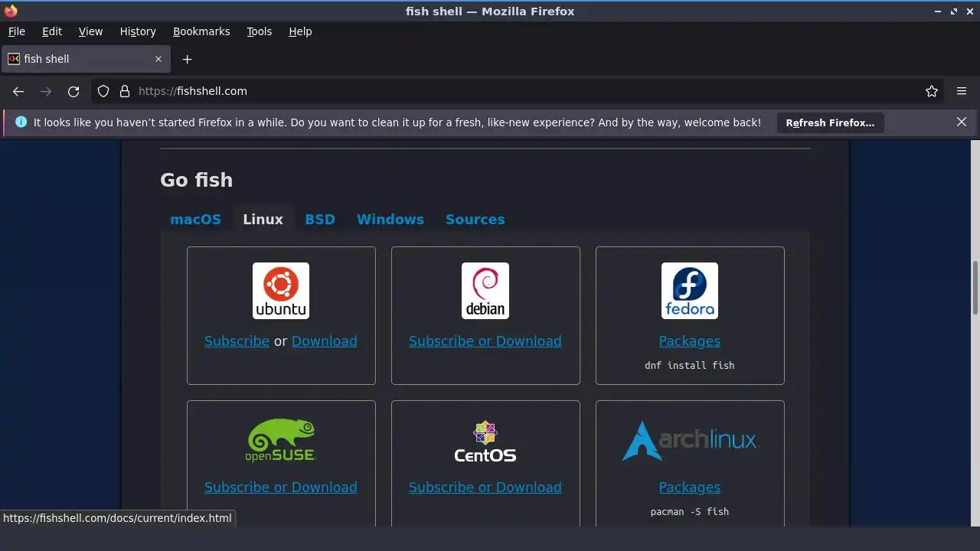Open the Tools menu

[x=260, y=31]
